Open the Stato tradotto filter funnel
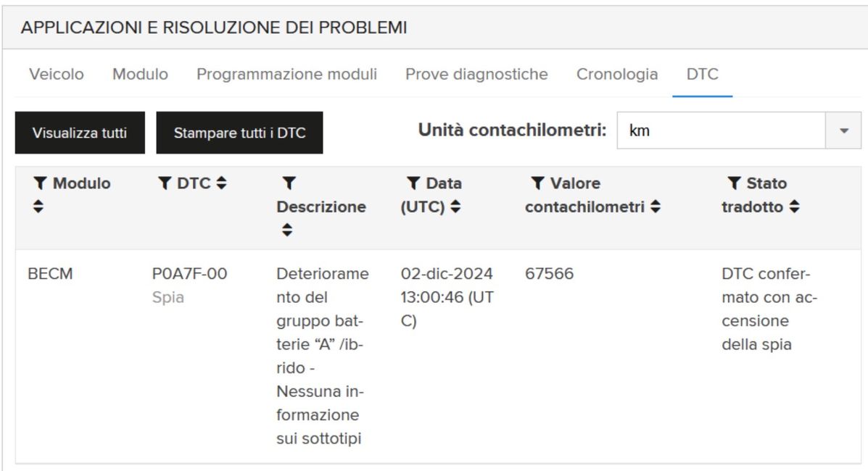This screenshot has height=471, width=868. (x=734, y=183)
